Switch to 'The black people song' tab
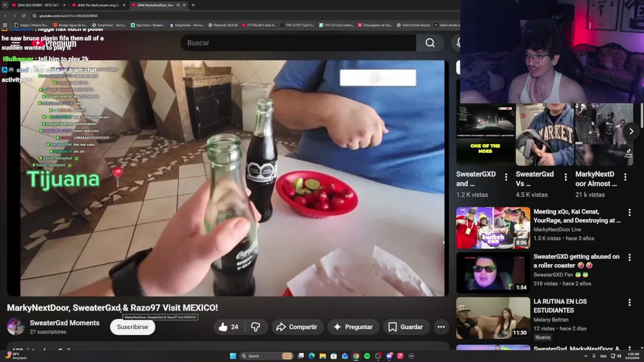This screenshot has height=362, width=644. 99,5
